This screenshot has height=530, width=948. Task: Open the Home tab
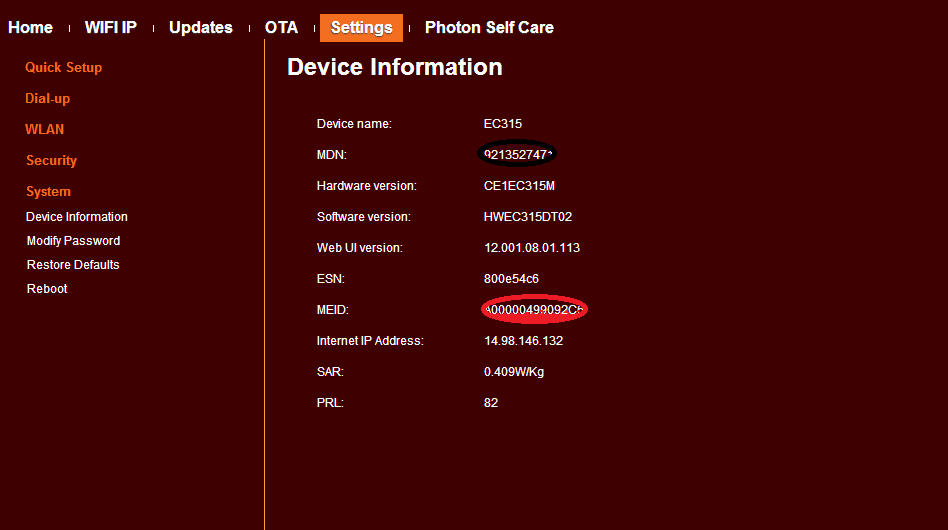[x=30, y=28]
